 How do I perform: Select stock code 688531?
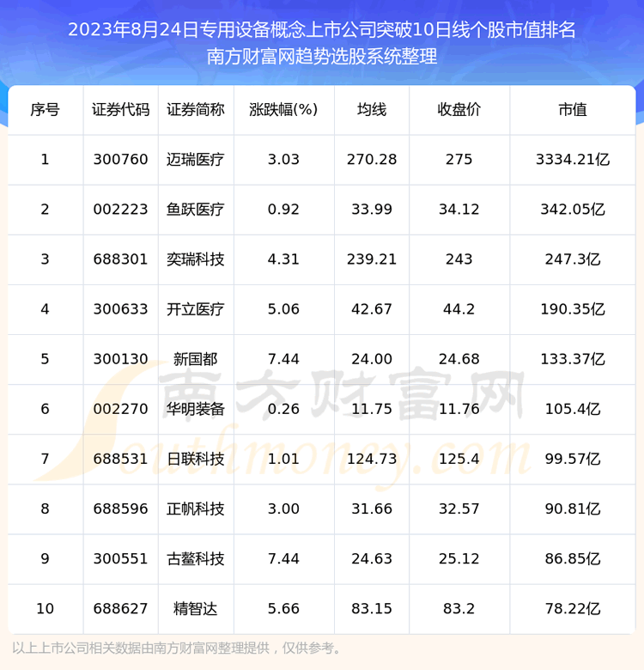point(120,459)
